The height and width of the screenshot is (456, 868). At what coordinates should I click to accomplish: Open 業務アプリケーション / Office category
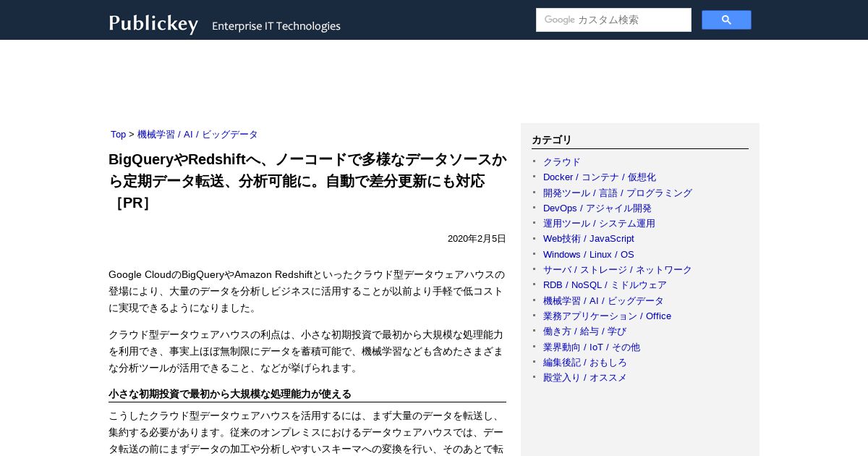[x=607, y=316]
